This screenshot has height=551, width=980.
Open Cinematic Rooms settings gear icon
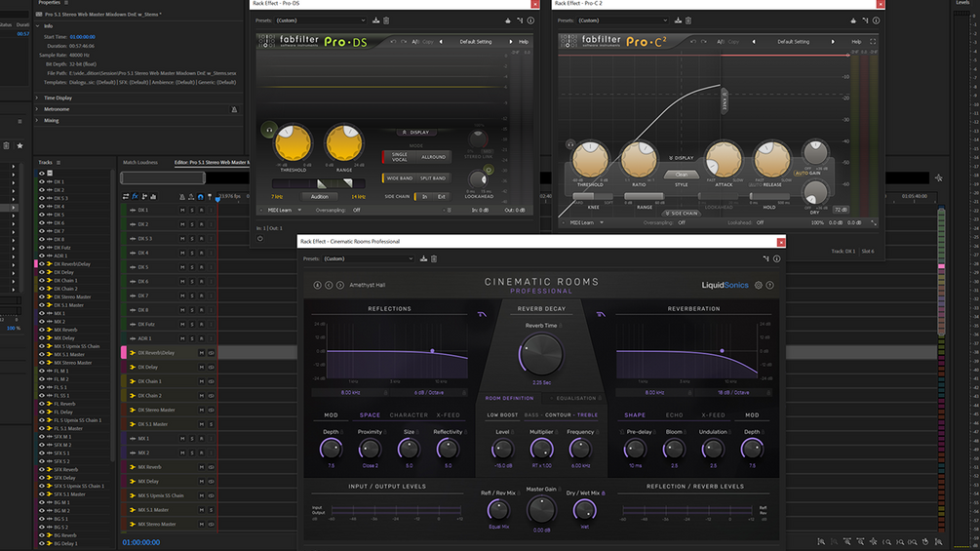758,285
